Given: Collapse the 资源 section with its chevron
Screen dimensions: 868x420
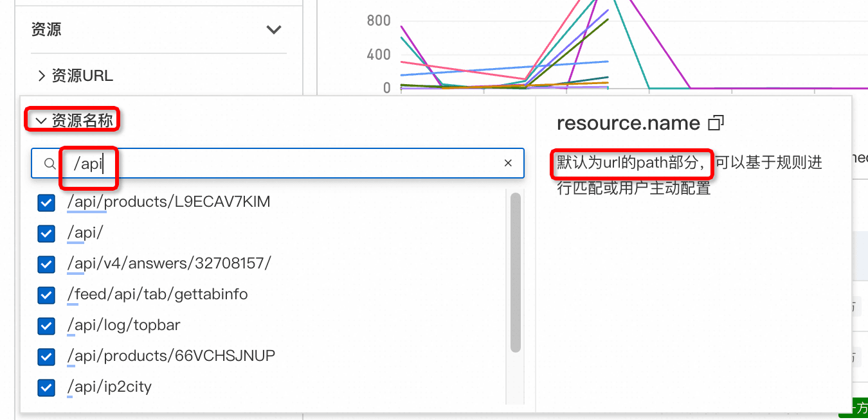Looking at the screenshot, I should (274, 30).
